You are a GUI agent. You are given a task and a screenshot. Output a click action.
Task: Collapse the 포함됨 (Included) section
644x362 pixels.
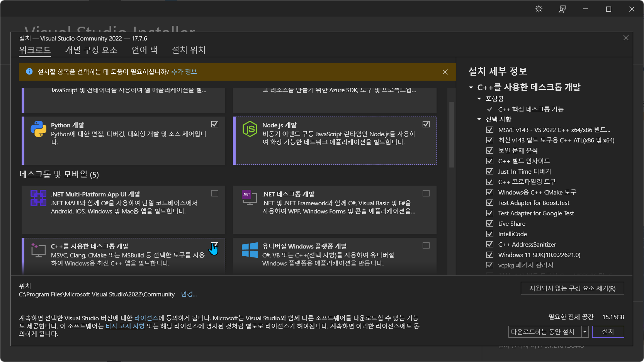coord(479,99)
